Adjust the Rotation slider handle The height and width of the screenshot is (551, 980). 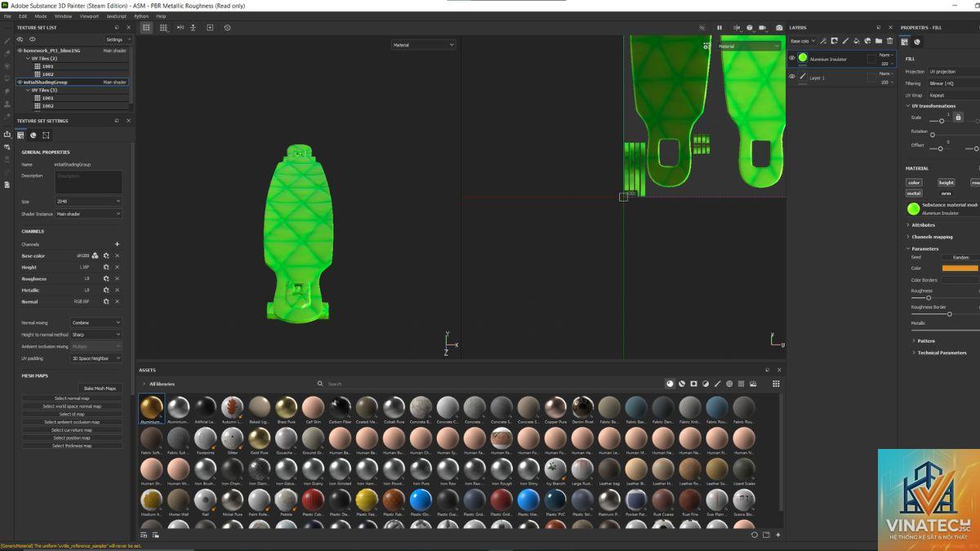(933, 136)
